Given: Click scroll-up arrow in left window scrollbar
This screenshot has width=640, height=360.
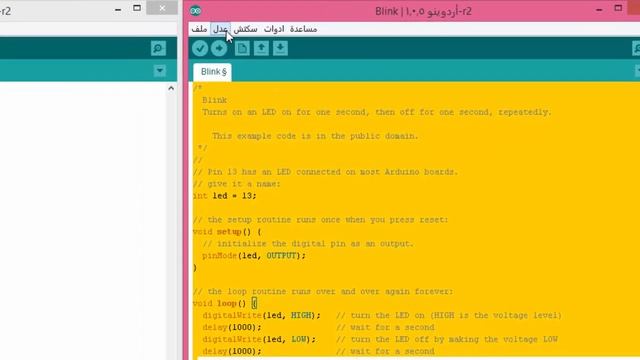Looking at the screenshot, I should (x=171, y=88).
